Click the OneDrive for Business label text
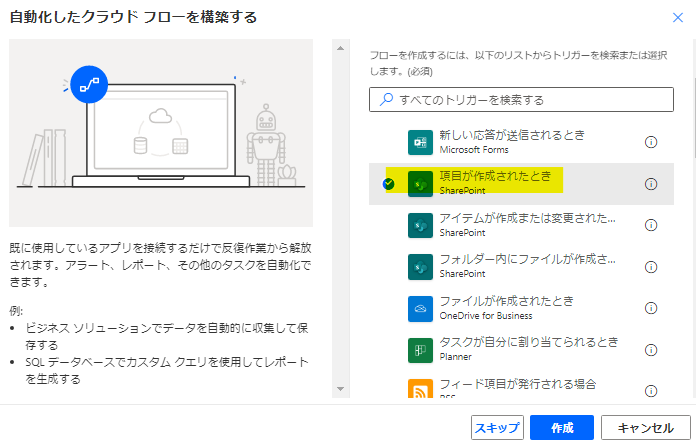Image resolution: width=696 pixels, height=444 pixels. pyautogui.click(x=486, y=316)
